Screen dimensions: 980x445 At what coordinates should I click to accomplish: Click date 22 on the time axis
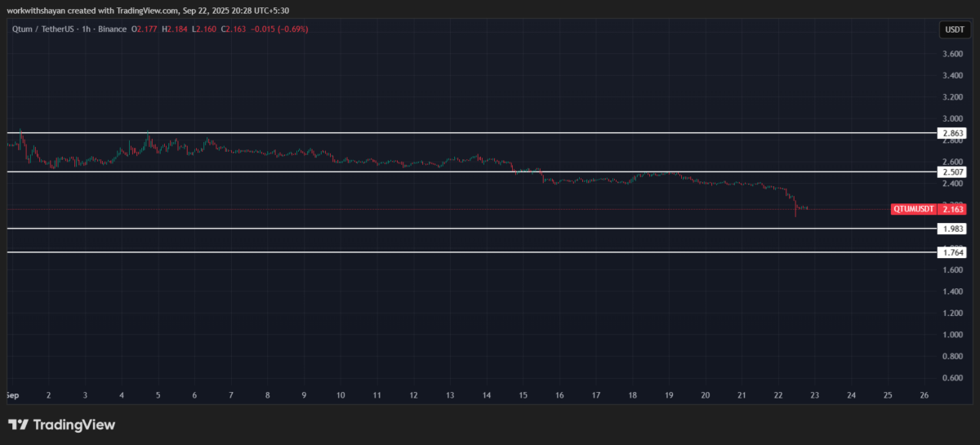(x=778, y=395)
